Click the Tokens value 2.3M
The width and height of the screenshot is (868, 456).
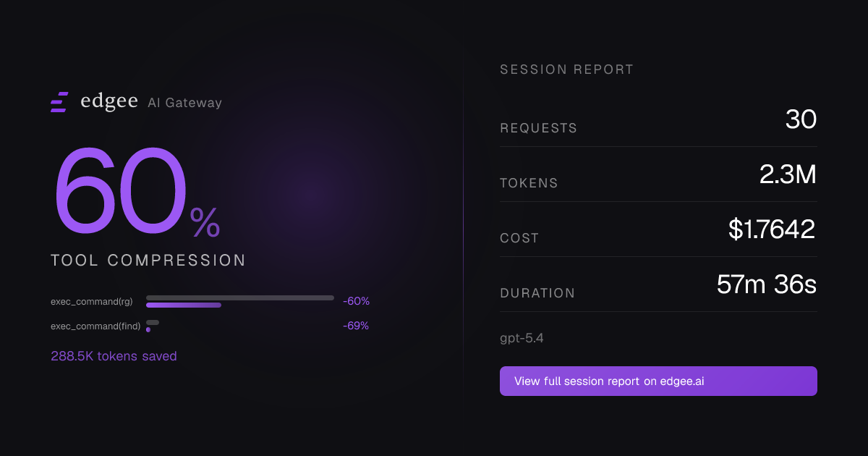[788, 174]
